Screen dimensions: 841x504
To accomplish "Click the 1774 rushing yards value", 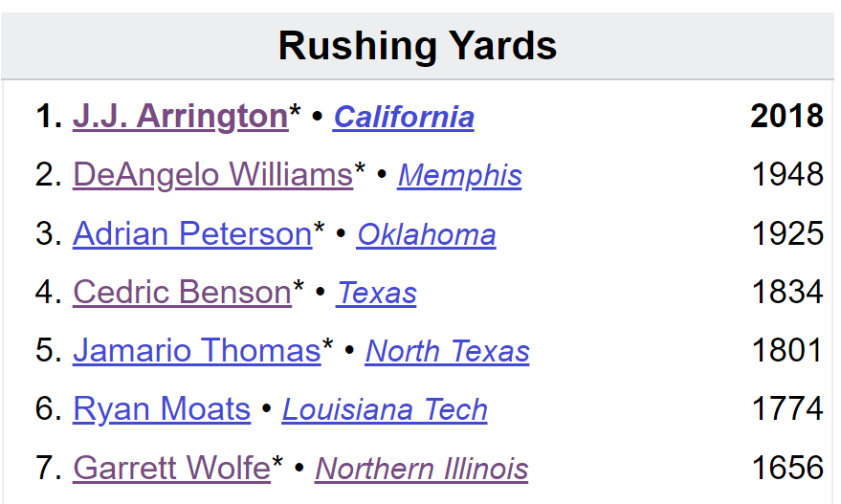I will coord(787,408).
